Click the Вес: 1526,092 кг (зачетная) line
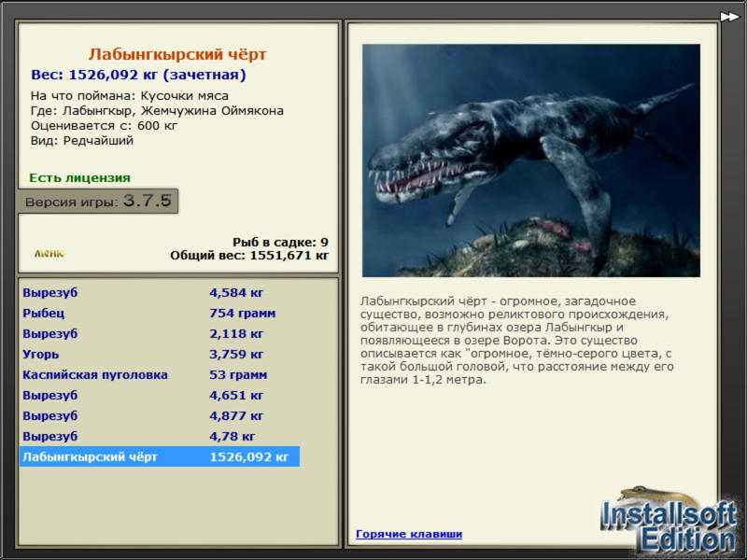Viewport: 747px width, 560px height. (138, 75)
